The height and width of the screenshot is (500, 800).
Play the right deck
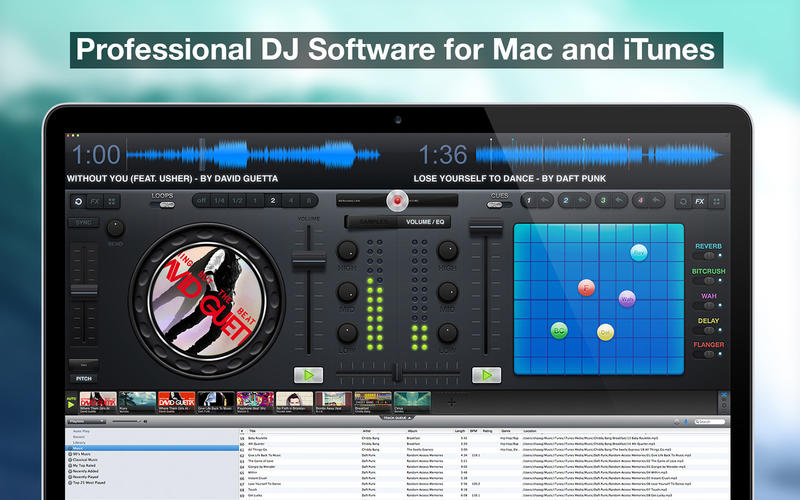pyautogui.click(x=486, y=375)
